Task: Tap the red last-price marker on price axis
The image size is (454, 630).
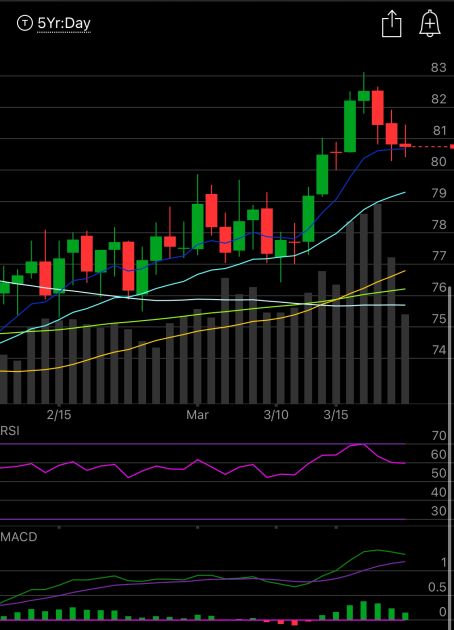Action: point(452,147)
